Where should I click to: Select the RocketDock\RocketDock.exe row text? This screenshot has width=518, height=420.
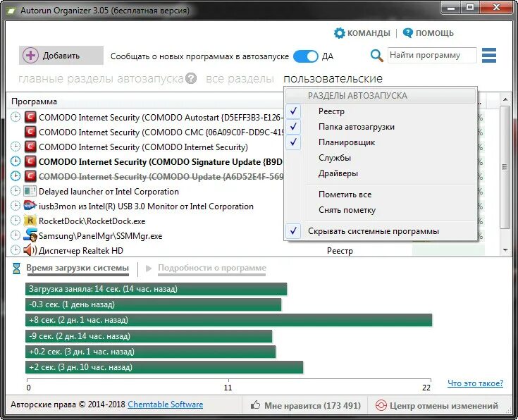[92, 221]
